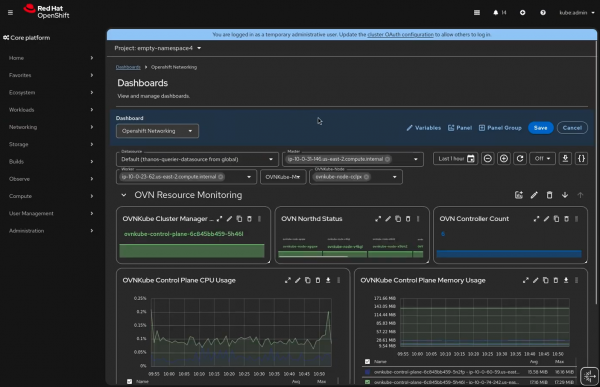Cancel dashboard editing

pos(572,128)
